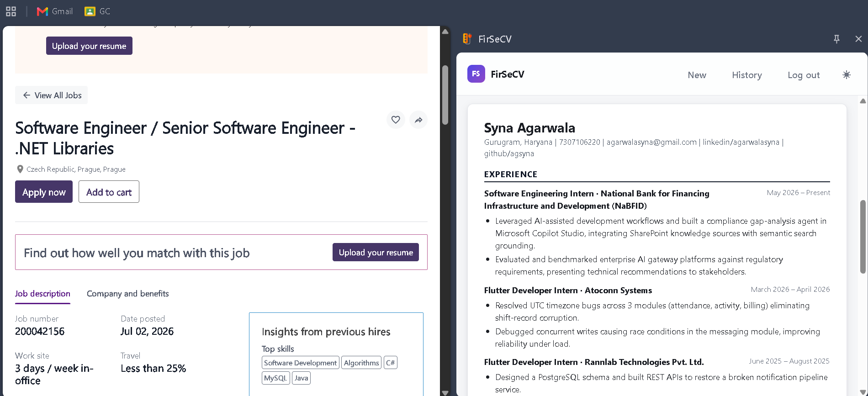Image resolution: width=868 pixels, height=396 pixels.
Task: Click the Flutter Developer Intern · Atoconn Systems heading
Action: point(568,290)
